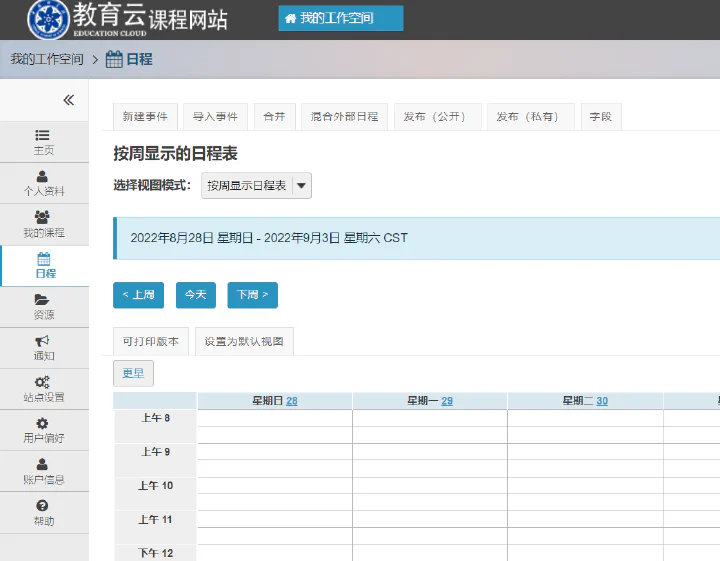Click the 上午 8 time row label
The image size is (720, 561).
click(156, 418)
